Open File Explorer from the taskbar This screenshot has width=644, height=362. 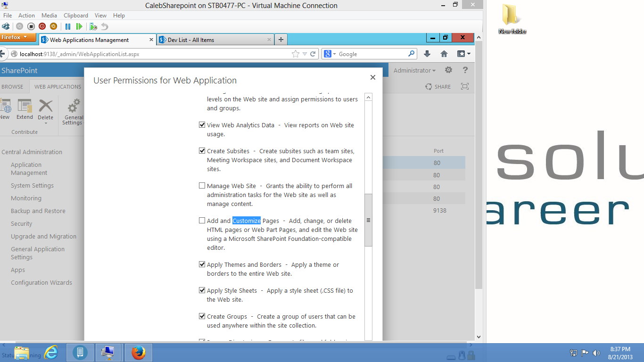pyautogui.click(x=22, y=352)
